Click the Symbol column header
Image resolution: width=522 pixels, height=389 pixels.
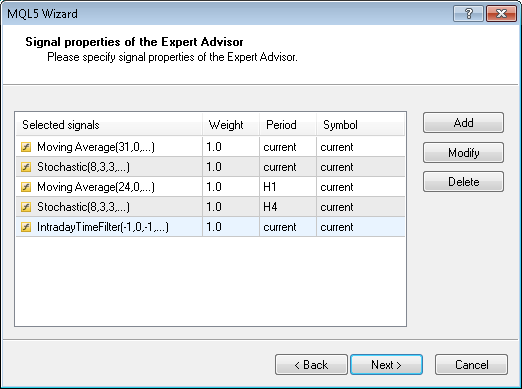click(x=360, y=125)
